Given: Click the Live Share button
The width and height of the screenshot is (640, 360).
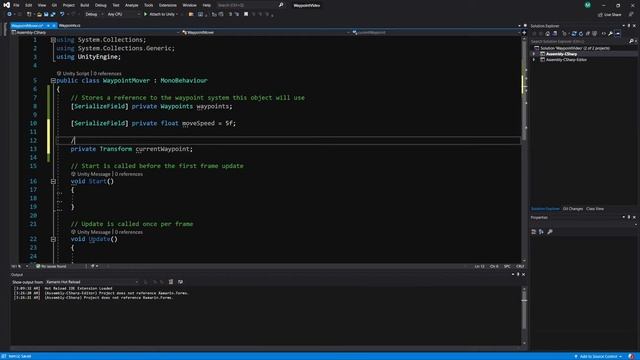Looking at the screenshot, I should pyautogui.click(x=609, y=15).
